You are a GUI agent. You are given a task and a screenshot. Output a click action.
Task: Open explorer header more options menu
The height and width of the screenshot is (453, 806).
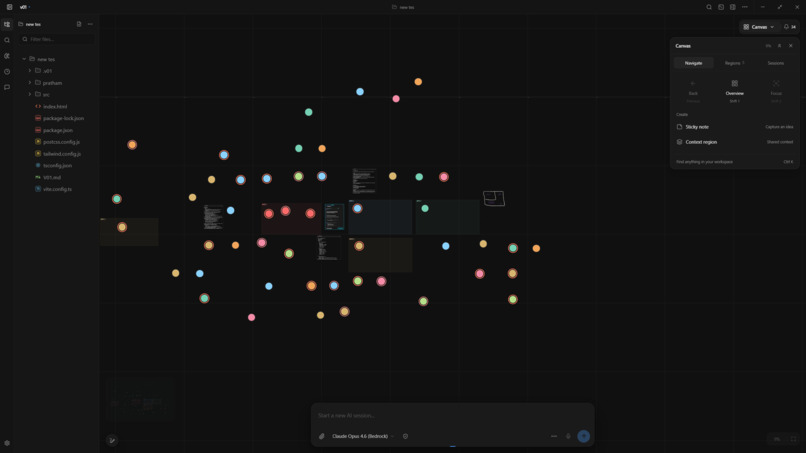click(x=90, y=24)
